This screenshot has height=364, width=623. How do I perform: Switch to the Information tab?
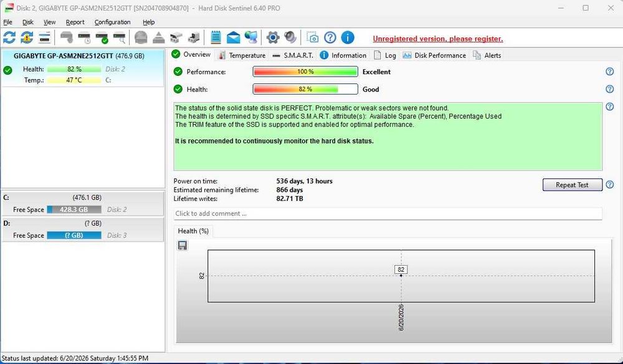[343, 55]
